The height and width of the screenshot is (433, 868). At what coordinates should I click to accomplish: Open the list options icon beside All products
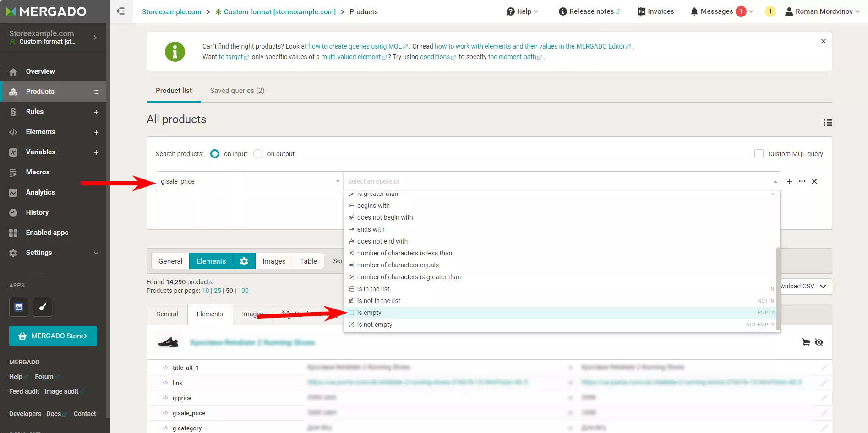tap(828, 123)
